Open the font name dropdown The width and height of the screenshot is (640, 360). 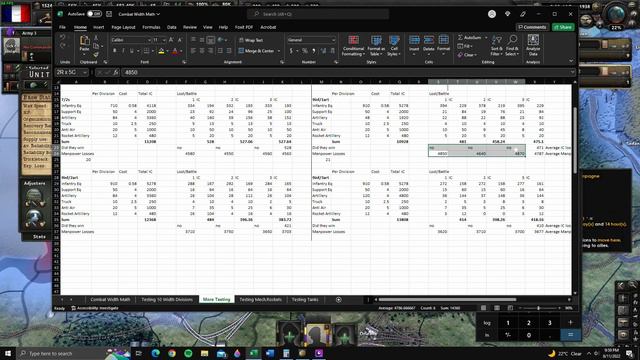(149, 40)
